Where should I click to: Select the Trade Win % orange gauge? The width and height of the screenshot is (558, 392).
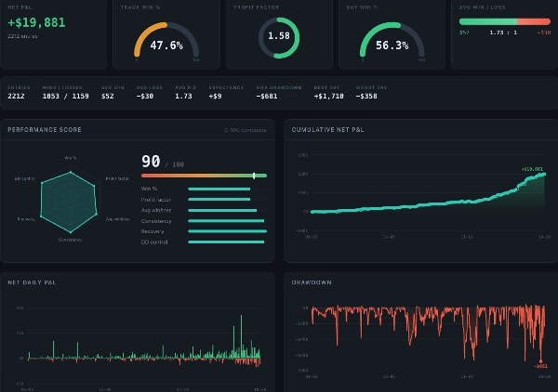pyautogui.click(x=166, y=39)
